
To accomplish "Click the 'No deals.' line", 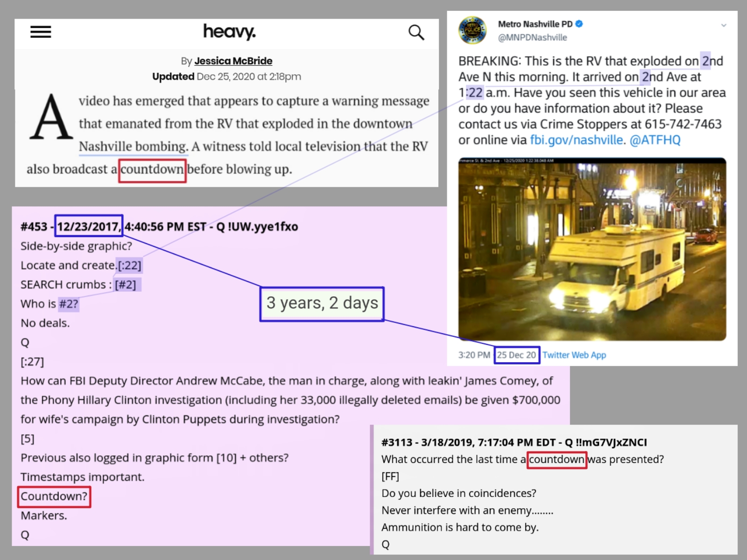I will point(45,323).
